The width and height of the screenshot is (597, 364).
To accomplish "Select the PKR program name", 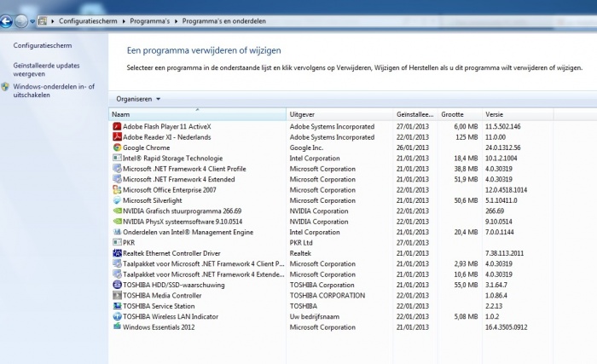I will [129, 243].
